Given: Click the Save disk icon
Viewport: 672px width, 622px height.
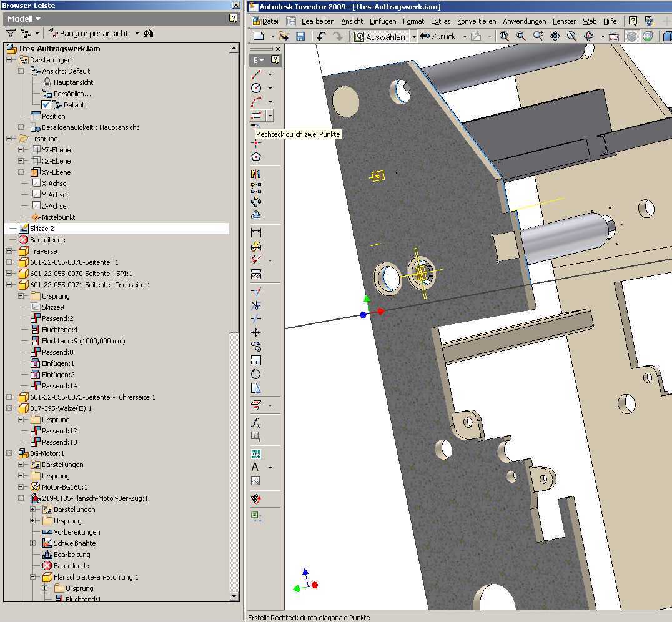Looking at the screenshot, I should [x=300, y=37].
